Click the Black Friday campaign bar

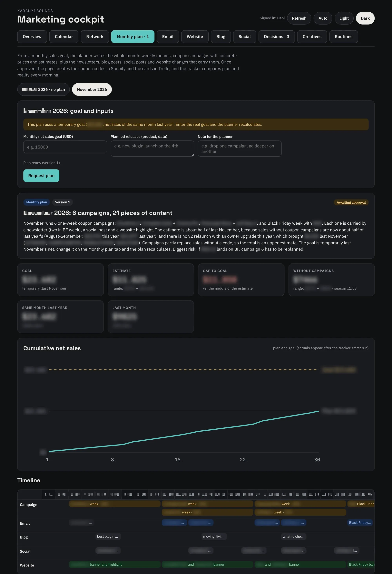361,504
